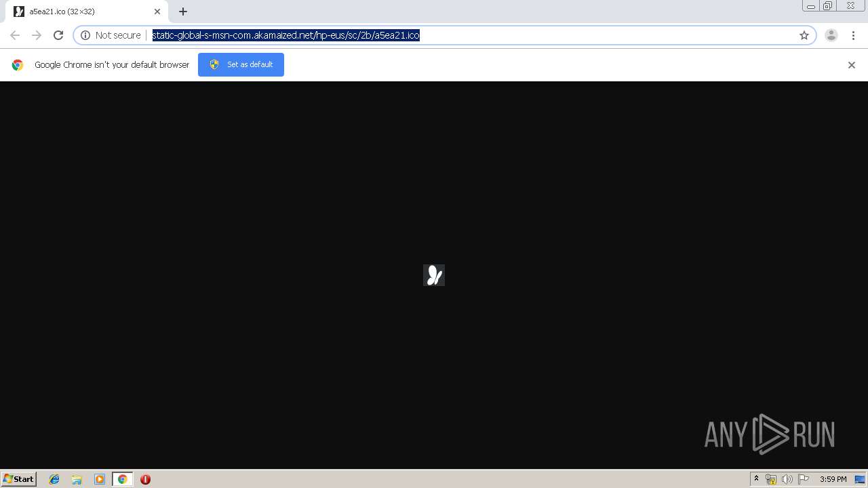Click the Chrome logo in infobar

[18, 65]
